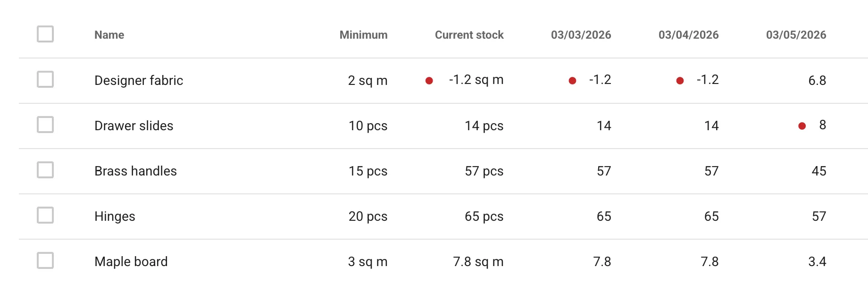Open the Drawer slides item details
The height and width of the screenshot is (284, 868).
coord(134,125)
